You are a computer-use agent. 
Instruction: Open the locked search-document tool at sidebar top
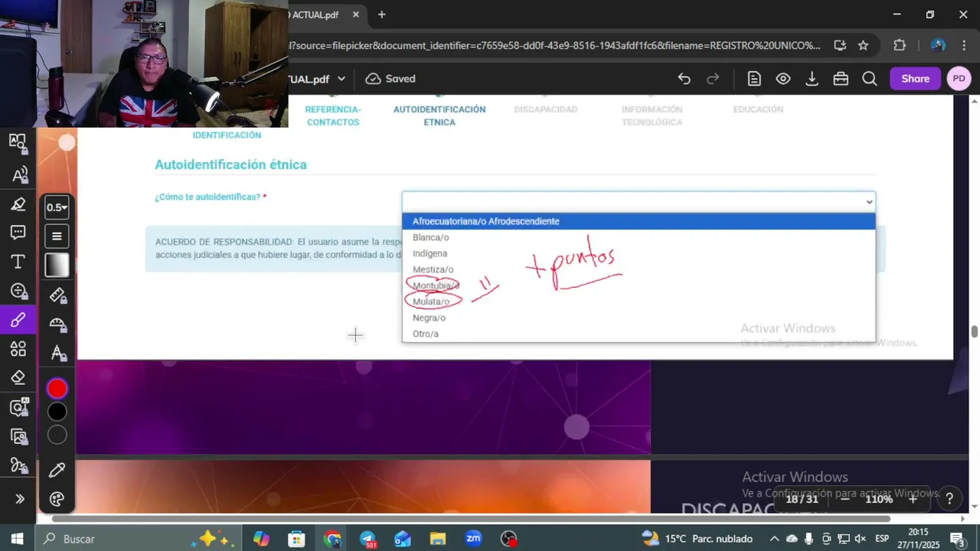click(18, 142)
